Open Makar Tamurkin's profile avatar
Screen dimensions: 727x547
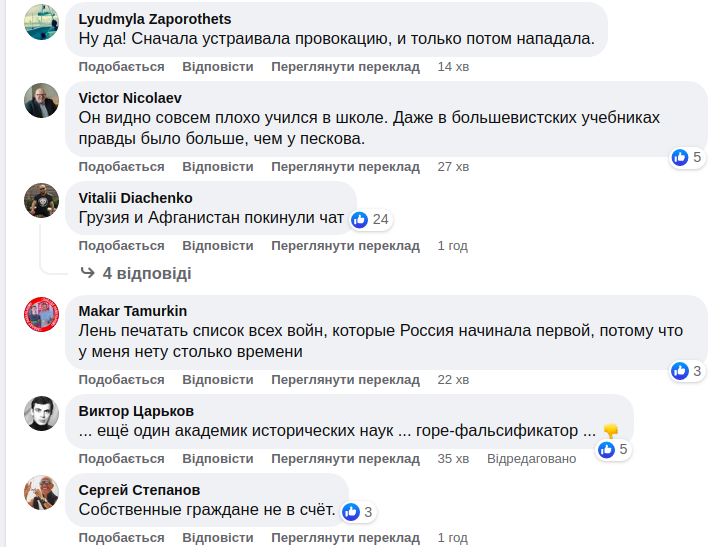[x=41, y=314]
